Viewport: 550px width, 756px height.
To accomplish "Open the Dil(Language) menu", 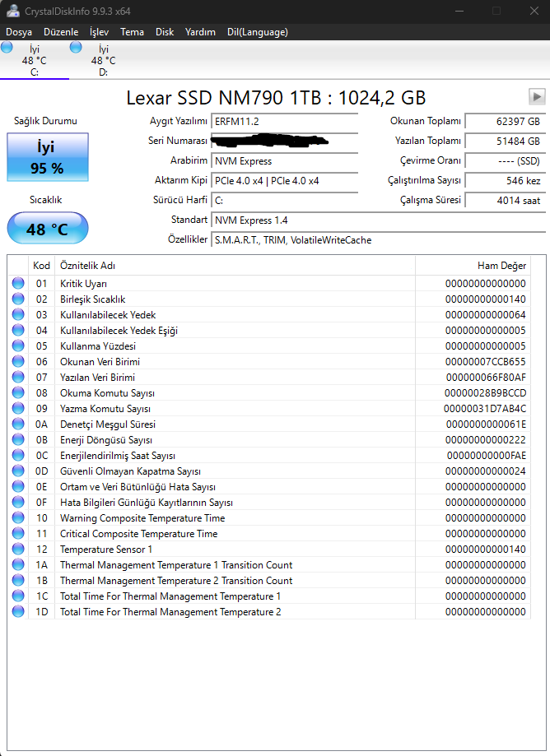I will pos(258,32).
